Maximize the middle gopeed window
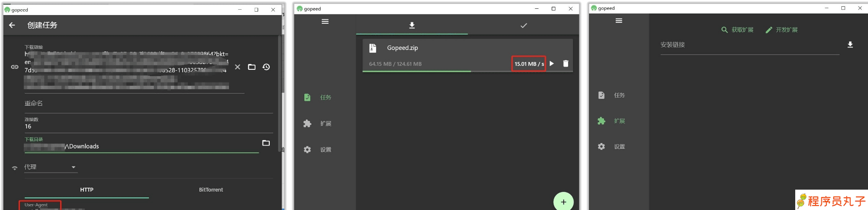The width and height of the screenshot is (868, 210). pos(553,9)
